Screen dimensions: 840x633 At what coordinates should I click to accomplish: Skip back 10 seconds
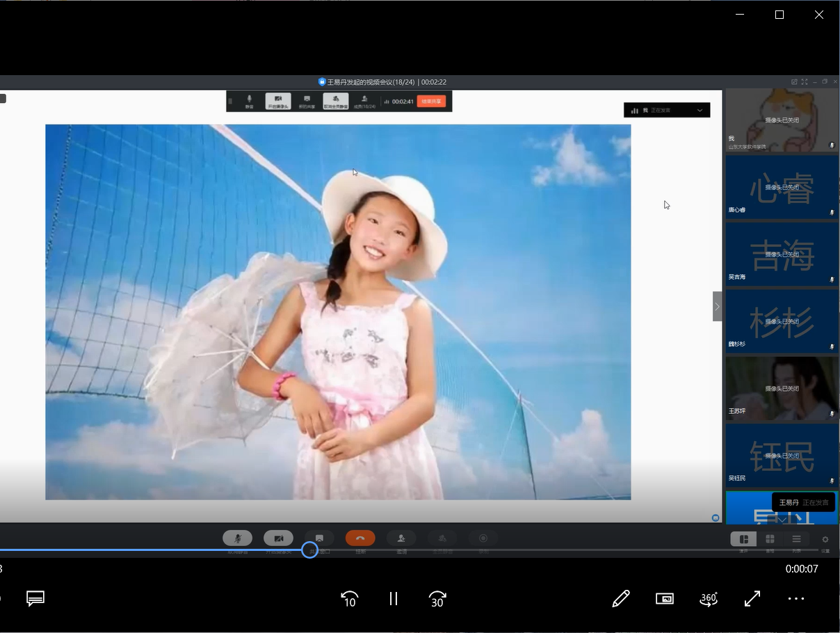[x=349, y=599]
